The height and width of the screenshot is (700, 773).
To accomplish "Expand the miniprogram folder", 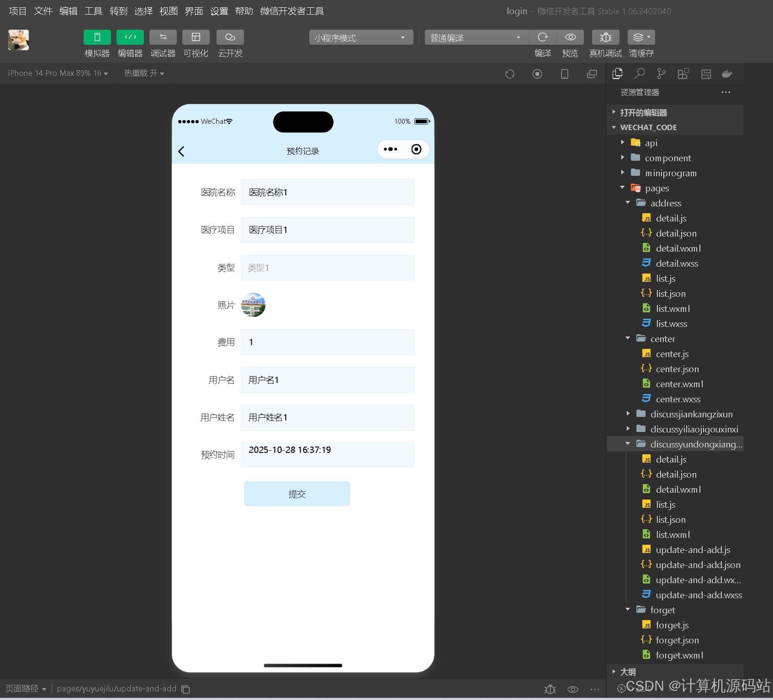I will pos(675,173).
